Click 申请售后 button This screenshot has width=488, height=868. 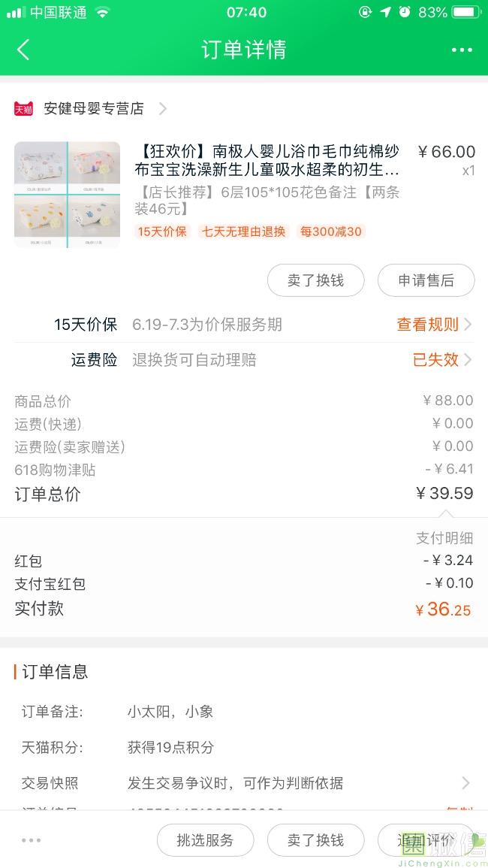(x=426, y=280)
